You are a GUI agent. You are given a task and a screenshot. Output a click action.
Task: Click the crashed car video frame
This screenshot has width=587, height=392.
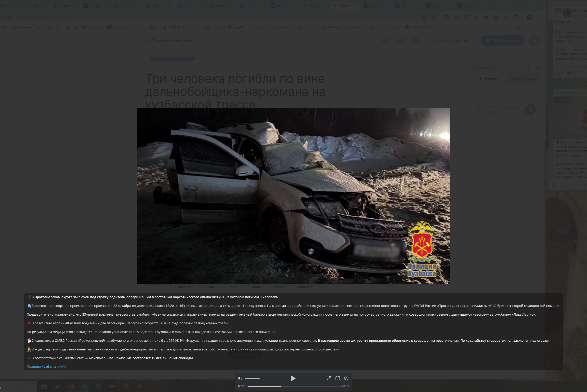click(293, 196)
